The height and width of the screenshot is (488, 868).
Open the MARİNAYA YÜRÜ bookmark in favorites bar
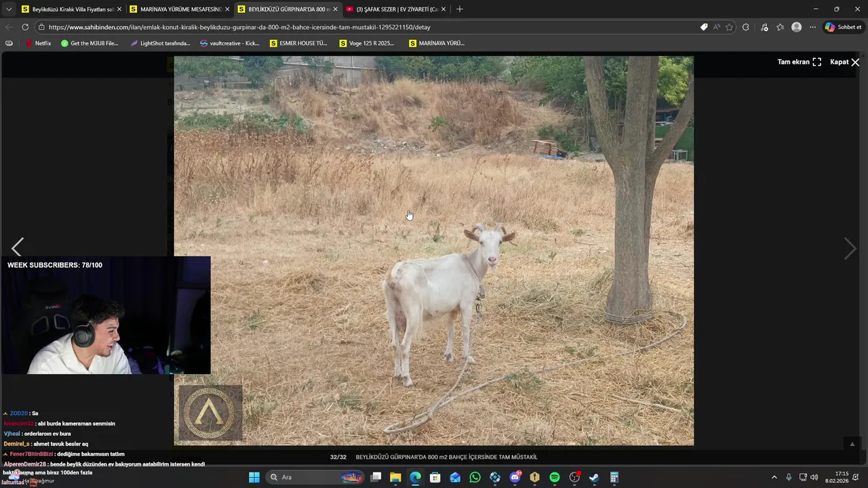437,43
